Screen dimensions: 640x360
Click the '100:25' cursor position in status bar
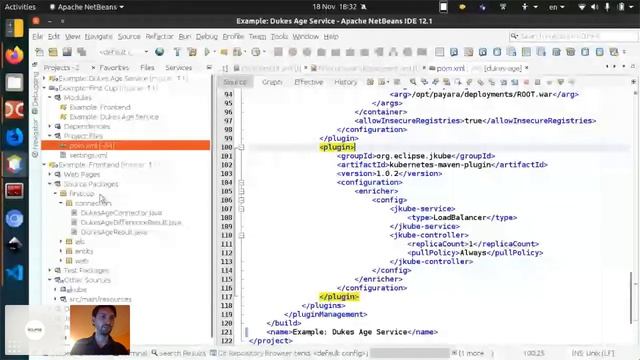pos(533,353)
